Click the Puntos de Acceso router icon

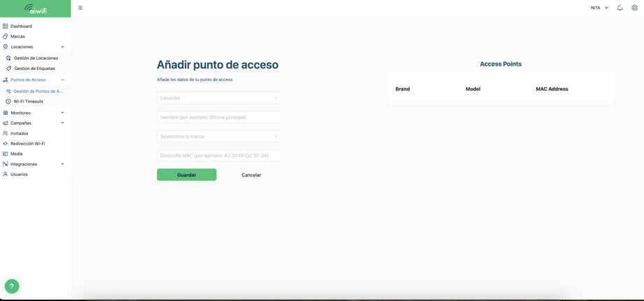click(x=6, y=80)
